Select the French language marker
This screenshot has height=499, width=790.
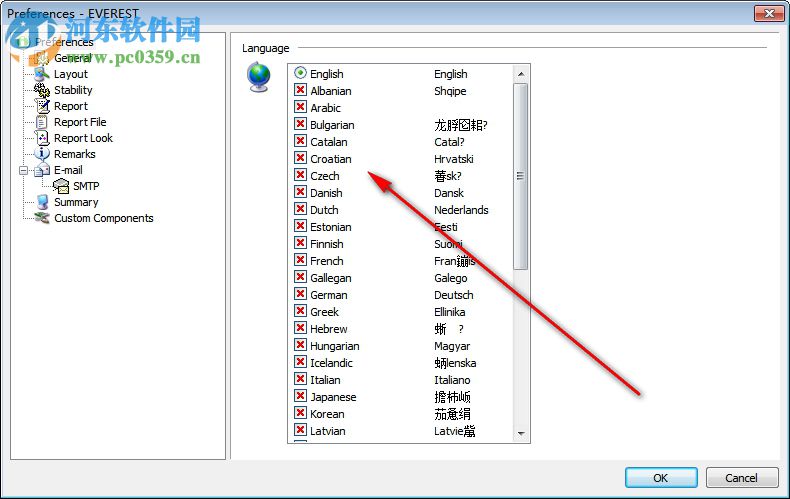coord(300,260)
